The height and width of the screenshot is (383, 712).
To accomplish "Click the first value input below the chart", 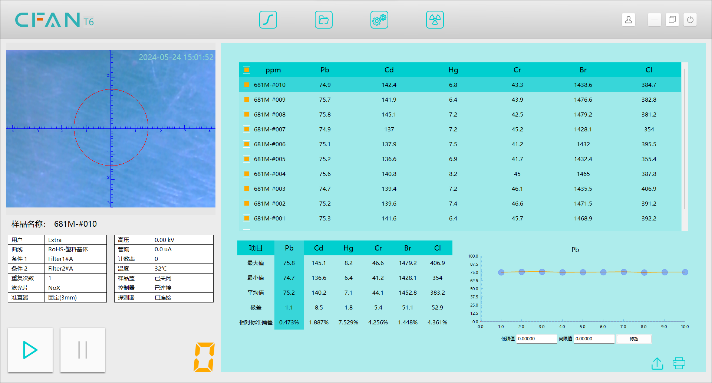I will click(x=536, y=339).
